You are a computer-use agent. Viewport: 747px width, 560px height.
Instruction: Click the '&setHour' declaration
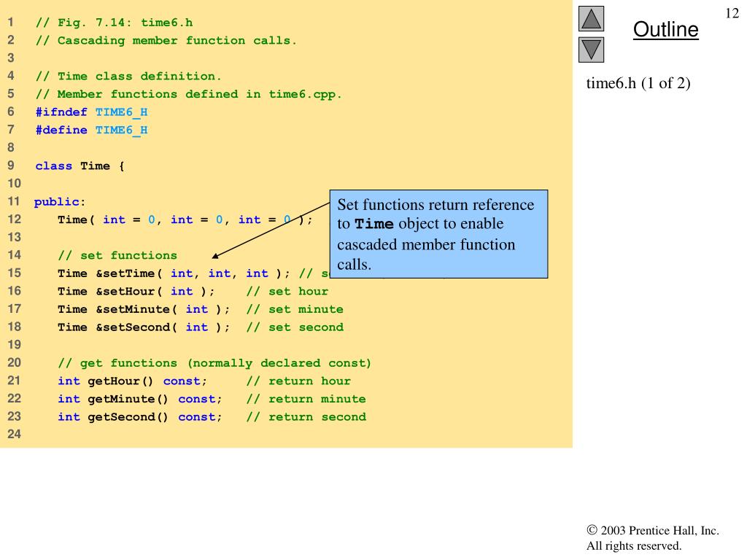pos(136,292)
